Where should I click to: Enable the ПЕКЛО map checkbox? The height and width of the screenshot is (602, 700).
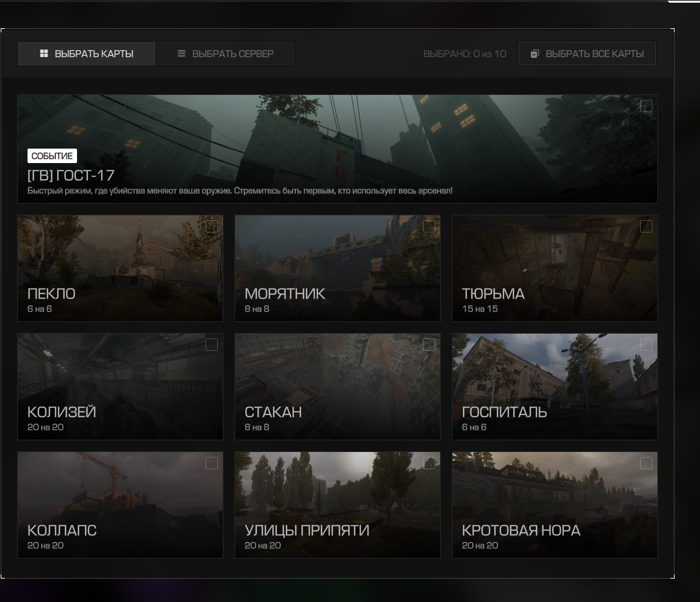tap(212, 226)
